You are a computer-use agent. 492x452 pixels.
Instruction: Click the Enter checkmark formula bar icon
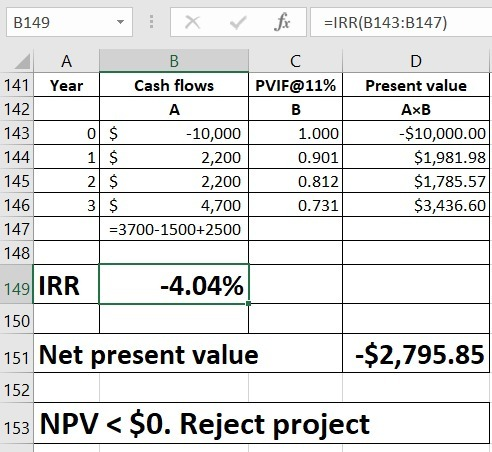point(238,23)
